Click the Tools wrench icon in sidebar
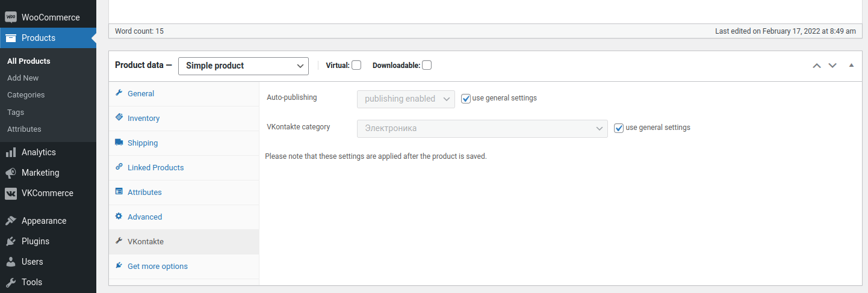 pos(11,282)
